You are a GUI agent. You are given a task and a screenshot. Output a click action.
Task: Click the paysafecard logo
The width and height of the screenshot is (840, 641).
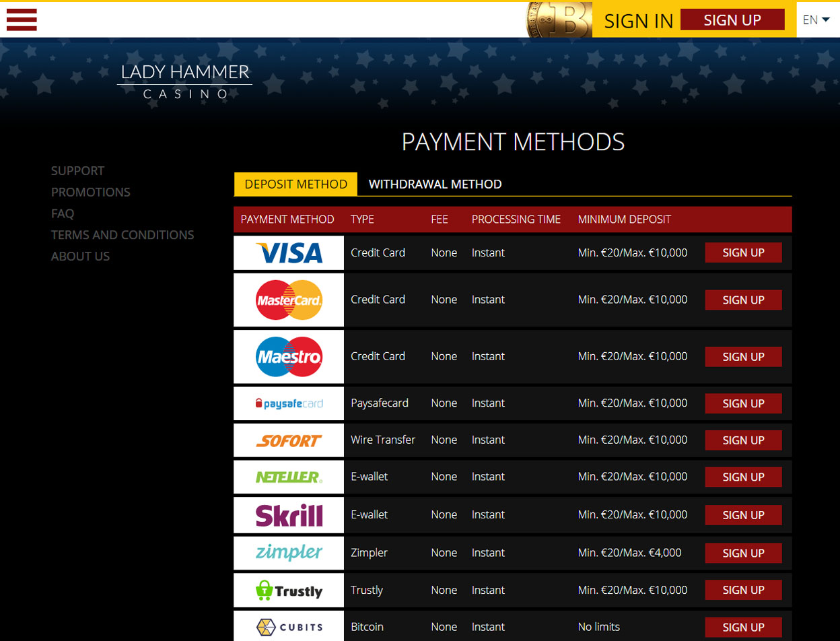tap(289, 403)
